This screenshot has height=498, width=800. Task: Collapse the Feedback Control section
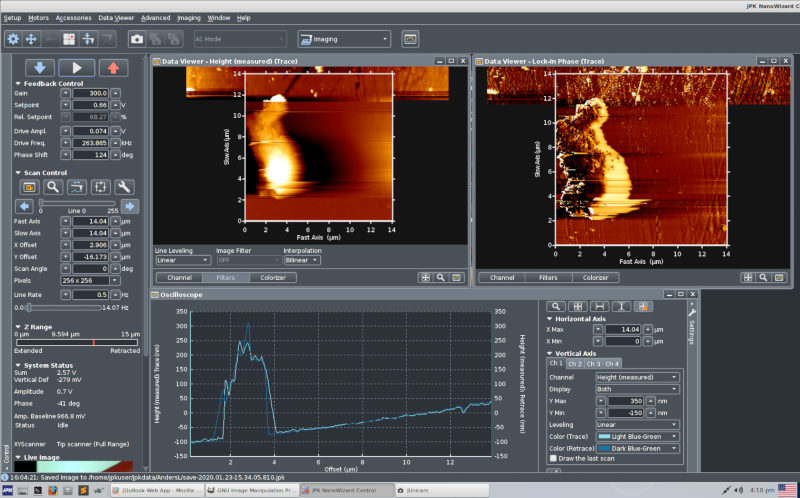click(x=19, y=83)
